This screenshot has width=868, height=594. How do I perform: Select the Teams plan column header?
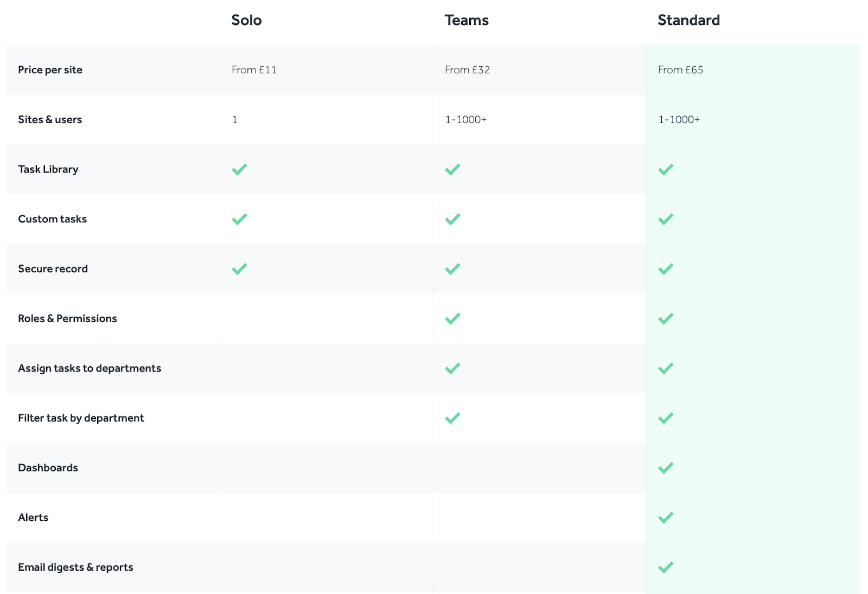coord(467,21)
